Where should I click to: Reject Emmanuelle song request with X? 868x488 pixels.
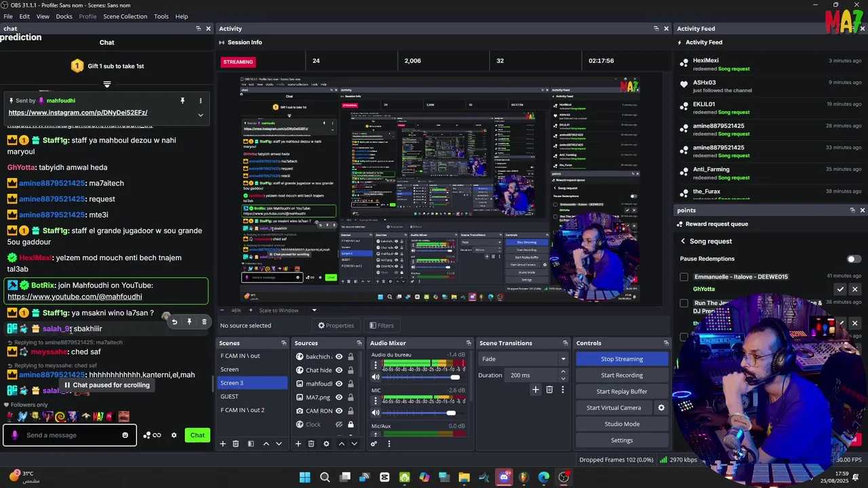pyautogui.click(x=854, y=289)
